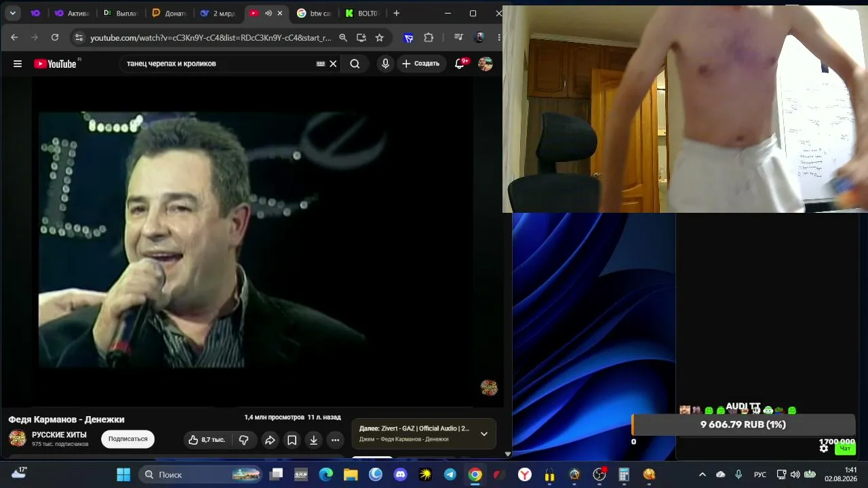
Task: Expand the Далее up-next playlist panel
Action: 484,434
